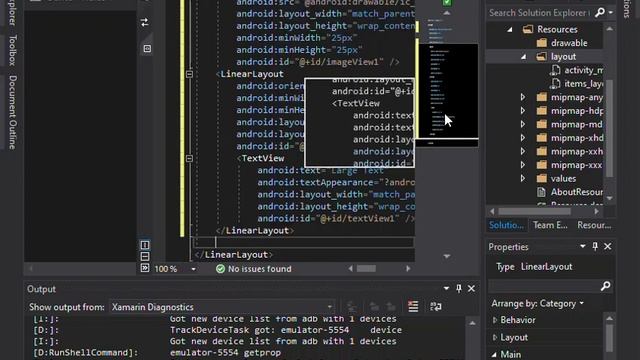This screenshot has height=360, width=640.
Task: Collapse the TextView code block
Action: click(x=189, y=158)
